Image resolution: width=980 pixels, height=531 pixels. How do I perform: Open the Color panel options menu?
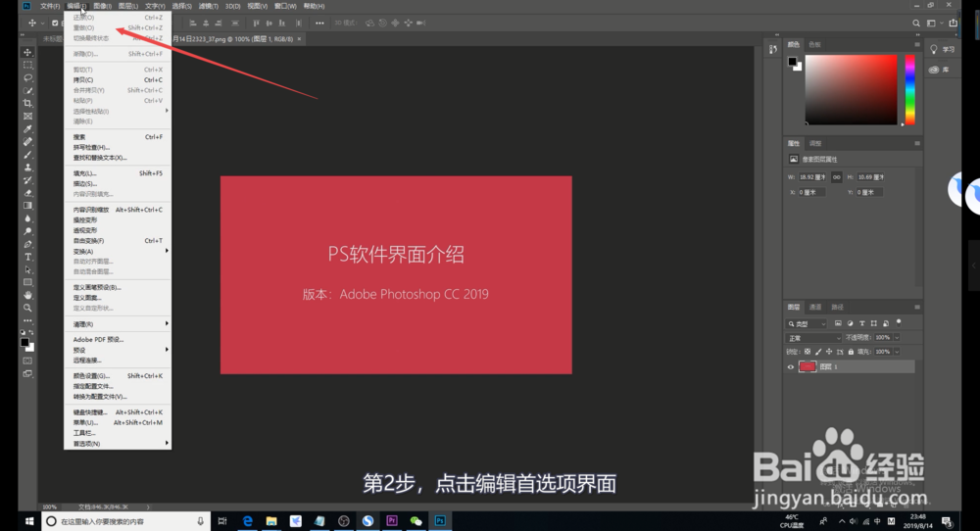click(x=917, y=44)
